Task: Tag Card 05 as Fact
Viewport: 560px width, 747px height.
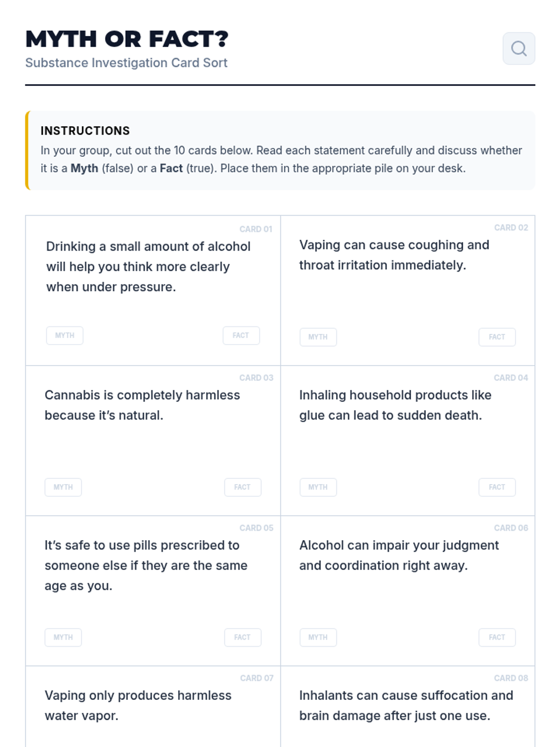Action: tap(242, 637)
